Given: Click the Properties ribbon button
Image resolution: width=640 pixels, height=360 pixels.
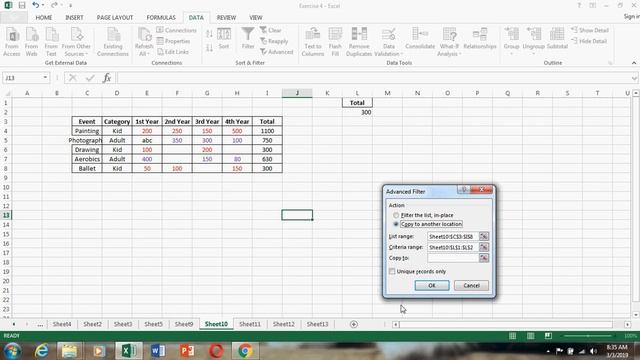Looking at the screenshot, I should [173, 41].
